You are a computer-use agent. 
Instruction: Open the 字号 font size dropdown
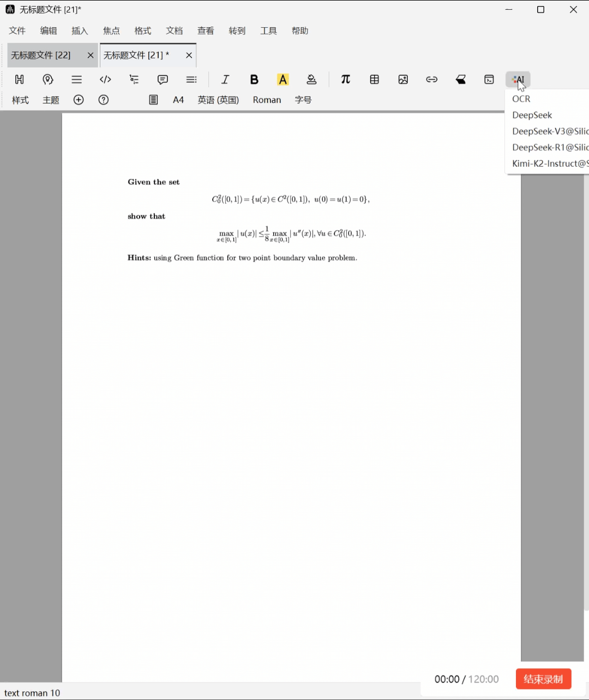(303, 100)
